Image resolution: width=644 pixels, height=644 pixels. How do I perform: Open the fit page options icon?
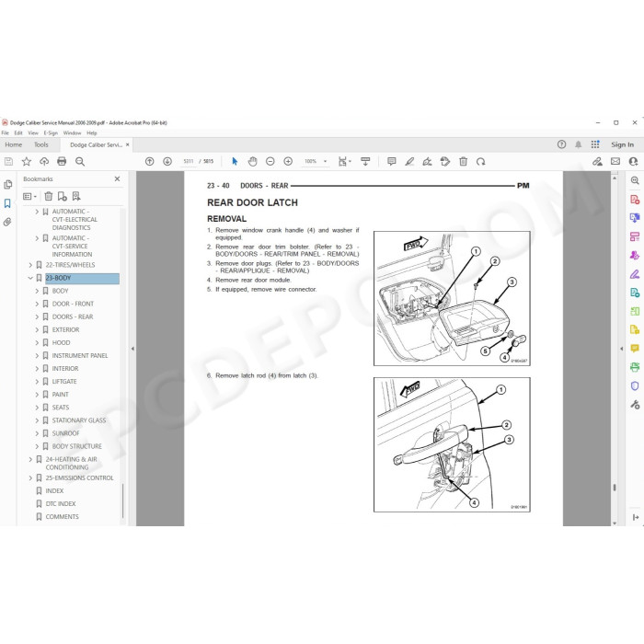(x=344, y=161)
